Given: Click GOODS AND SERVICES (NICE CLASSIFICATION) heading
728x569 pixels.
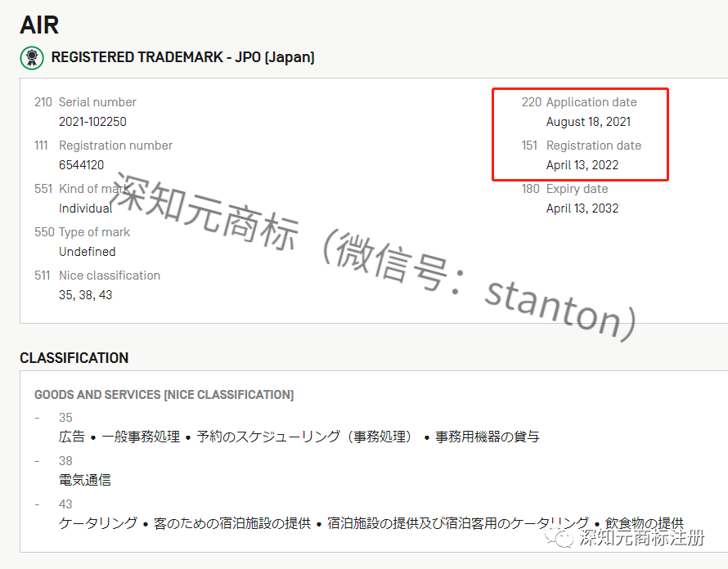Looking at the screenshot, I should [x=164, y=395].
